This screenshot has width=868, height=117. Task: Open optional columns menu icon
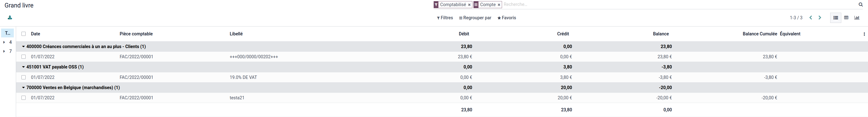coord(864,34)
